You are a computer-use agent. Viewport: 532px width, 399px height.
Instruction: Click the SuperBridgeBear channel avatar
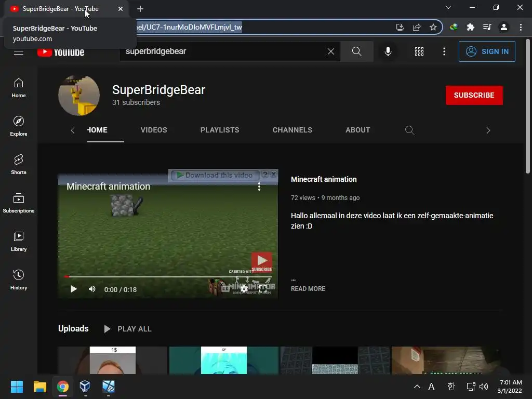(x=79, y=96)
